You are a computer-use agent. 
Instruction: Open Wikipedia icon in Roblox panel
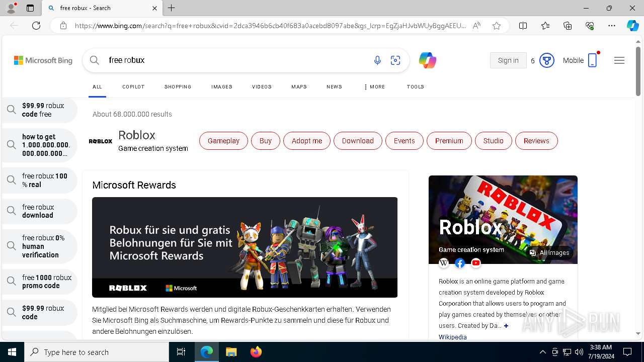[444, 263]
